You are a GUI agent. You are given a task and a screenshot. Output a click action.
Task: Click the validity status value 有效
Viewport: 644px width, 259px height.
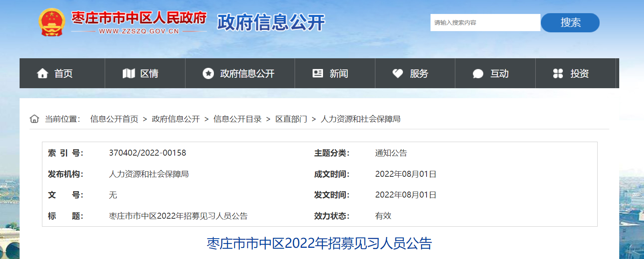click(383, 216)
